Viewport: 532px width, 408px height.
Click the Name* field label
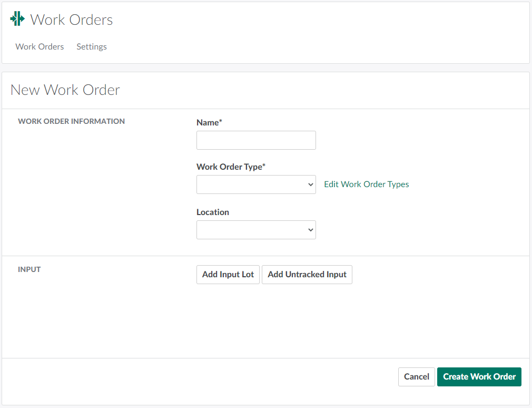[x=209, y=122]
